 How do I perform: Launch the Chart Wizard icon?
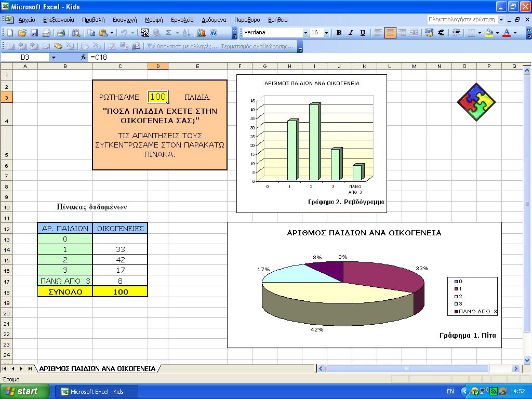click(x=202, y=33)
